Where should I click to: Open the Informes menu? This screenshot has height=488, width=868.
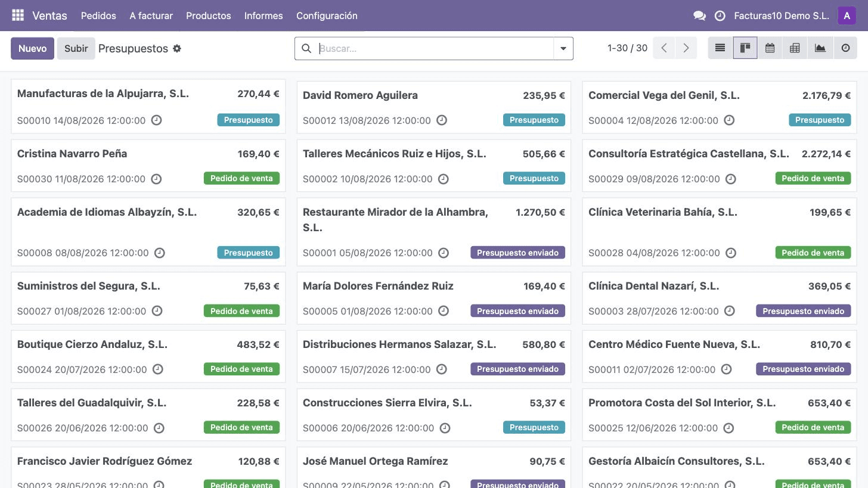263,16
